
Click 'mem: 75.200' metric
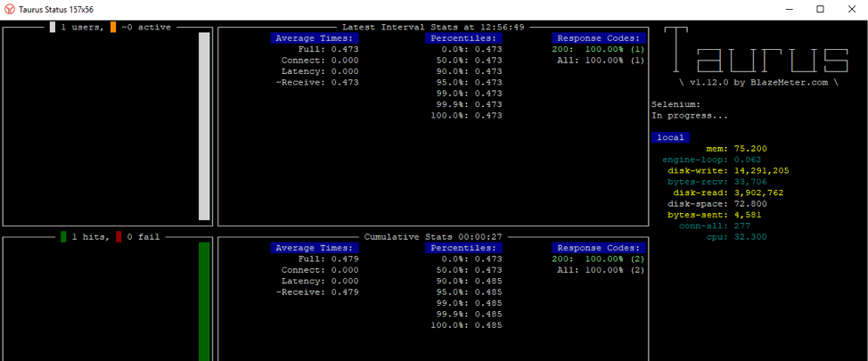737,148
